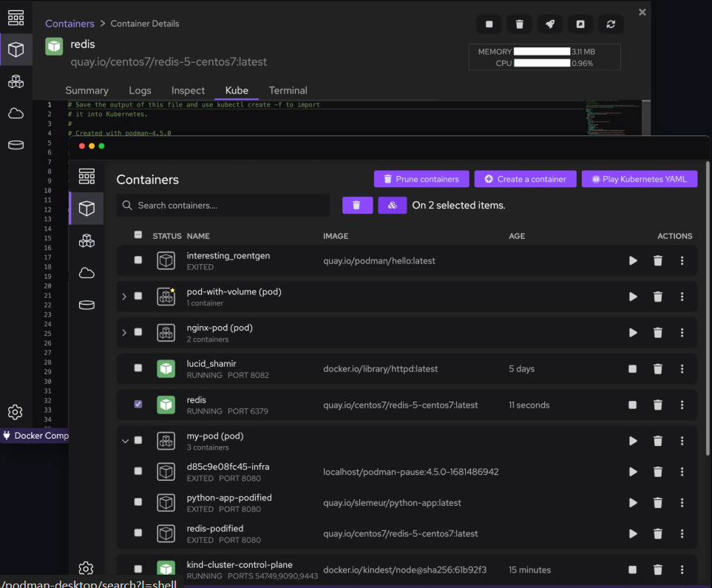
Task: Open redis in browser icon
Action: tap(580, 24)
